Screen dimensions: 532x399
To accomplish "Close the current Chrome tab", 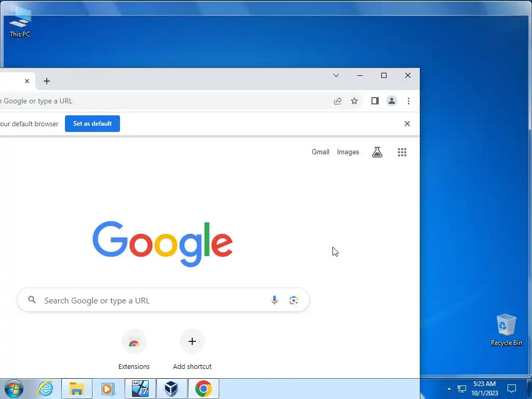I will (x=27, y=81).
